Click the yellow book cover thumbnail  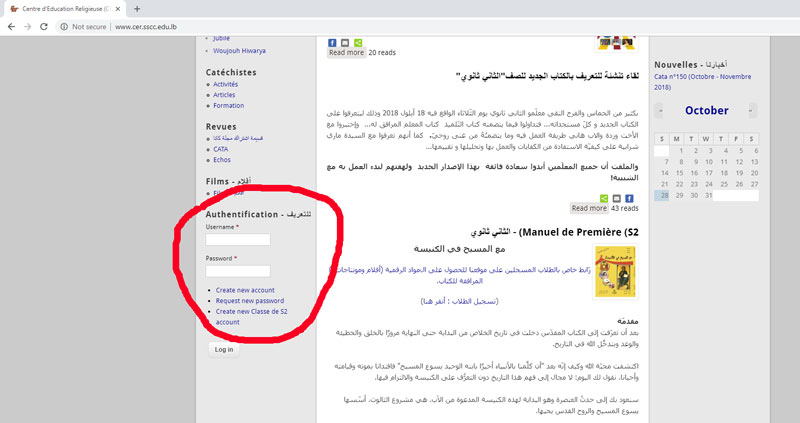click(x=616, y=271)
